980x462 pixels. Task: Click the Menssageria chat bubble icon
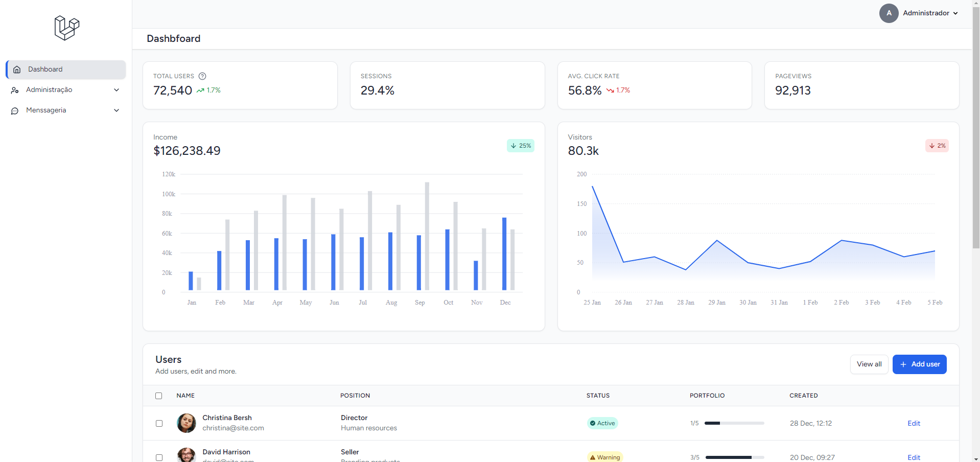pos(15,110)
